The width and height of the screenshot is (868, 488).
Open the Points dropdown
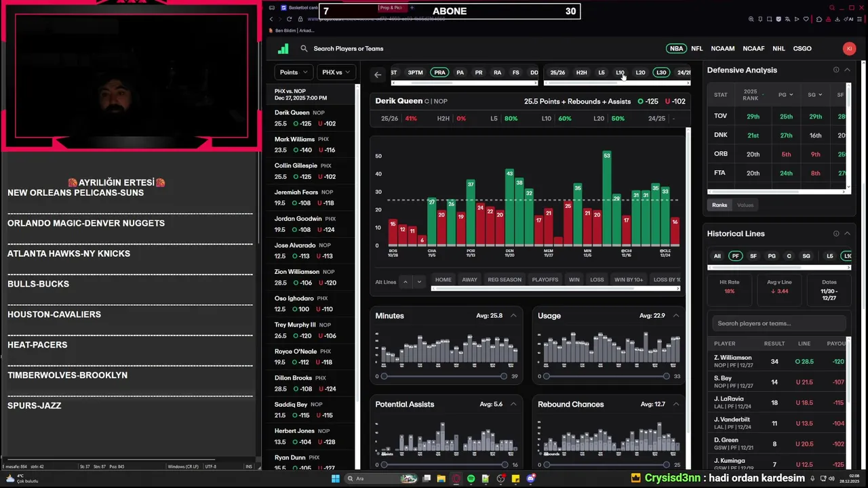coord(294,72)
